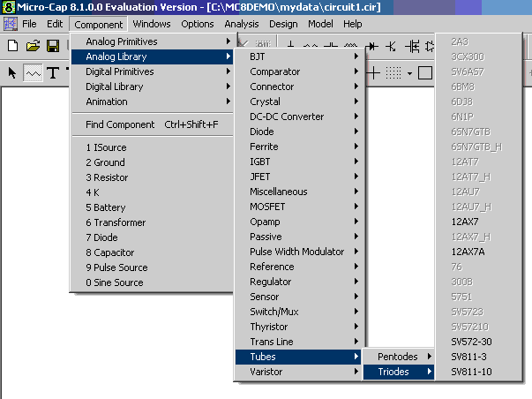Select the Text mode T tool
This screenshot has height=399, width=532.
pyautogui.click(x=53, y=72)
